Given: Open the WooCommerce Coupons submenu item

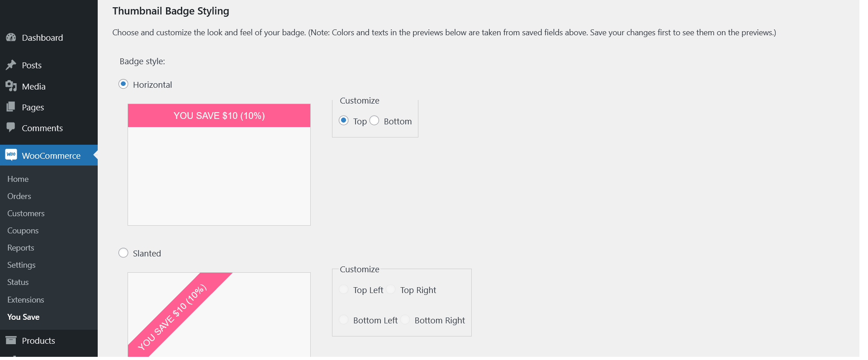Looking at the screenshot, I should coord(23,231).
